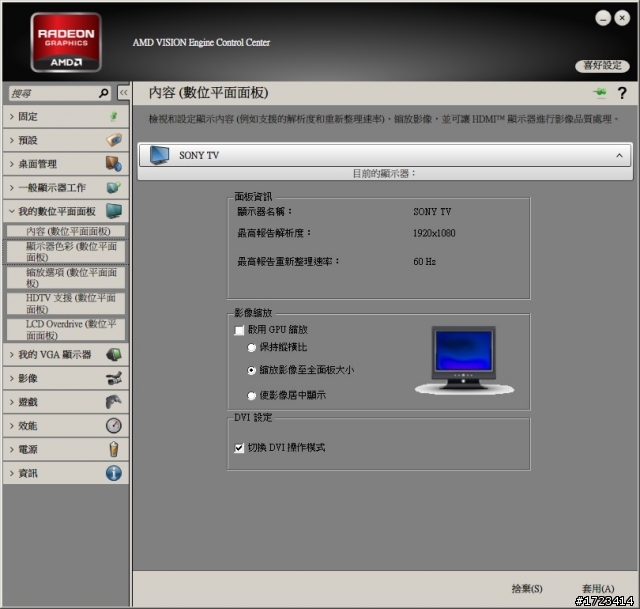640x609 pixels.
Task: Click the 我的數位平面面板 flat panel icon
Action: coord(114,211)
